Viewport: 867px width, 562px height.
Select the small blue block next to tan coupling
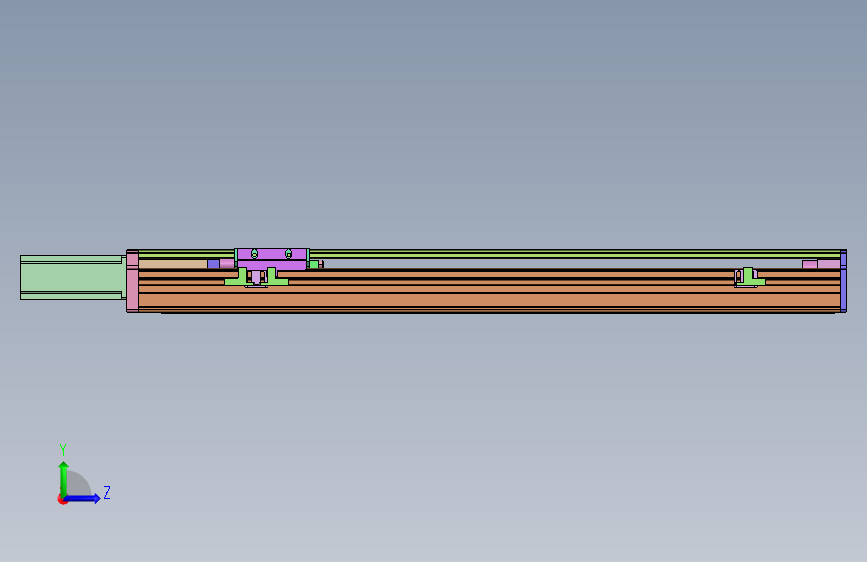pyautogui.click(x=213, y=264)
